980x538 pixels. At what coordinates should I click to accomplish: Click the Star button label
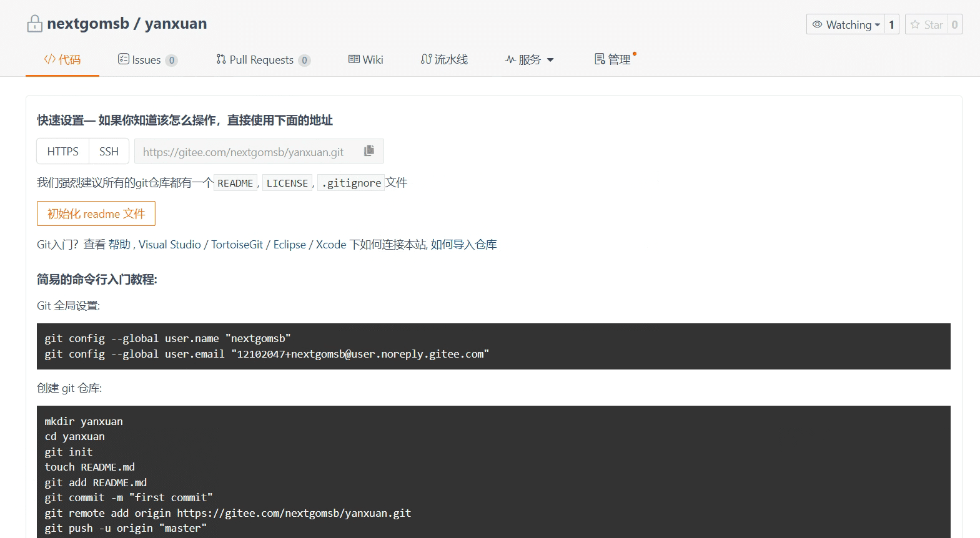tap(933, 24)
